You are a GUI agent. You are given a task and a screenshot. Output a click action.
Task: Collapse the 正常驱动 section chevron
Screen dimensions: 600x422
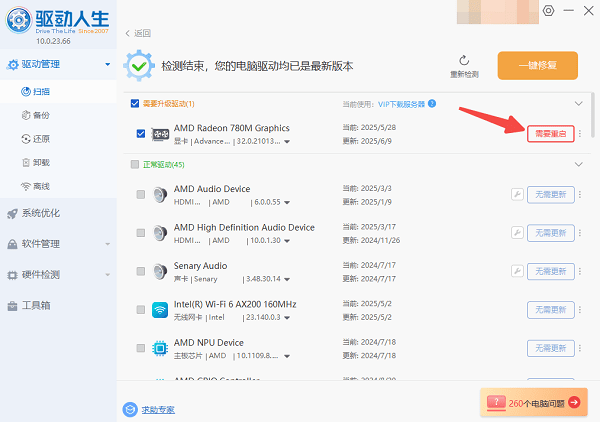coord(579,164)
